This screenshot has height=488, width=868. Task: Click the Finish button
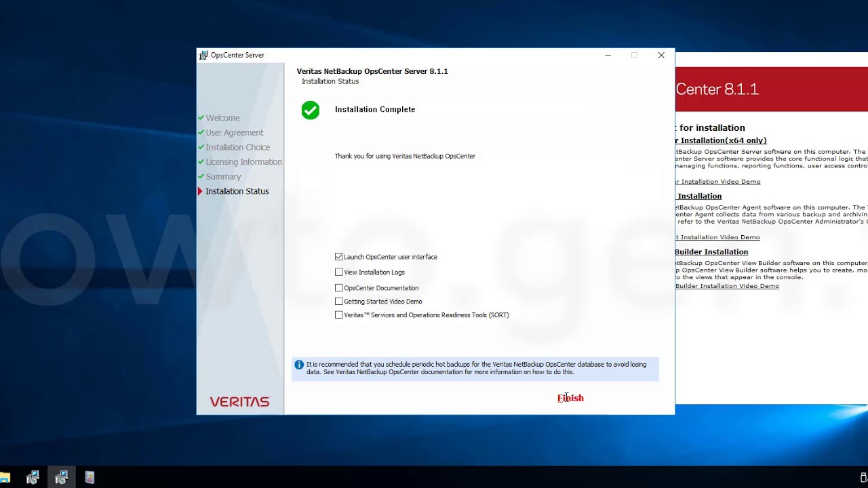(570, 398)
